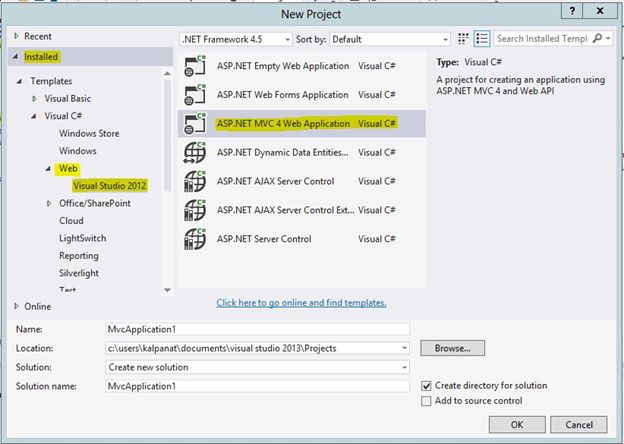Expand the Office/SharePoint tree node
The height and width of the screenshot is (444, 624).
49,203
